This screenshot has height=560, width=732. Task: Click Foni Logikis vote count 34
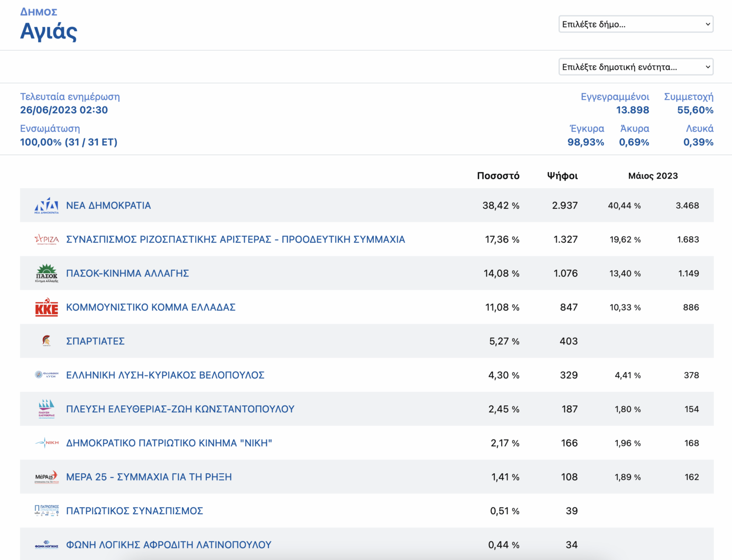(571, 545)
